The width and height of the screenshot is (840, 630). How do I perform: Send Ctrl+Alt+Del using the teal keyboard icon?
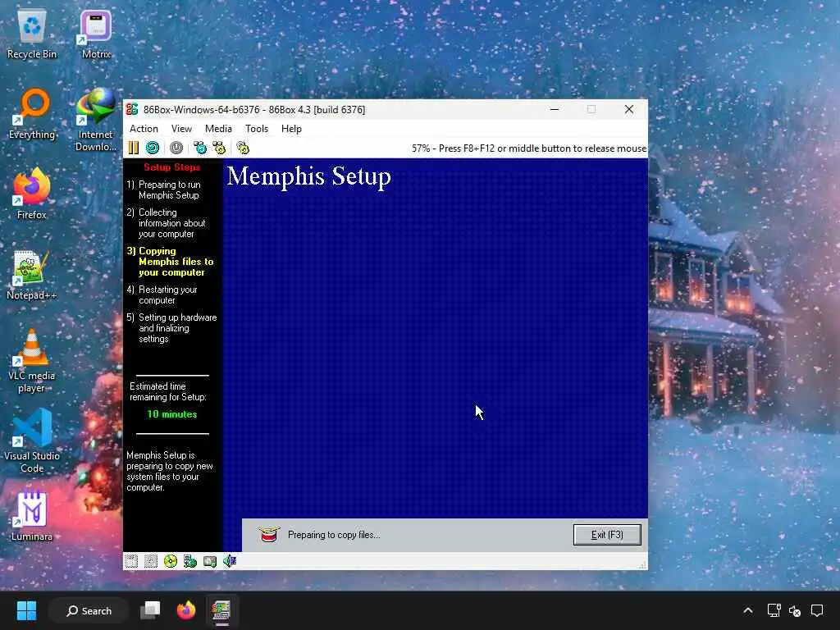(x=200, y=148)
